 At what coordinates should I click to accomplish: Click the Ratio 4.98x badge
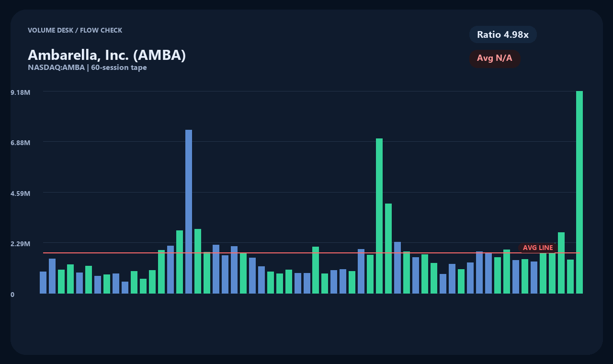tap(503, 34)
